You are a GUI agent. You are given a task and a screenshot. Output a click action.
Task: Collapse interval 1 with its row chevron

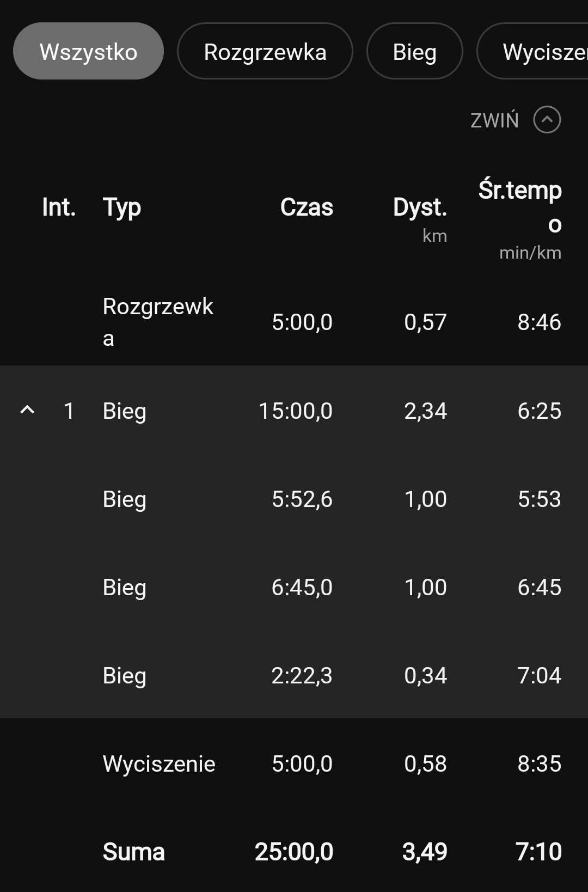click(27, 410)
